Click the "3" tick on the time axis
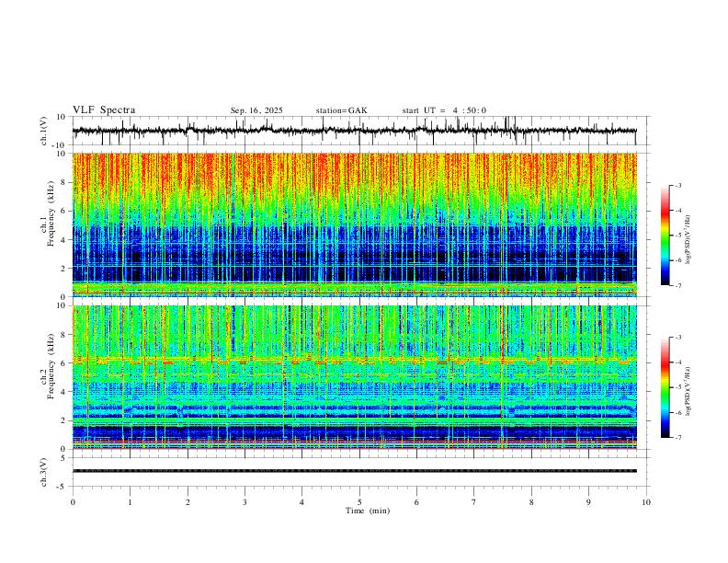The height and width of the screenshot is (563, 728). (x=245, y=502)
